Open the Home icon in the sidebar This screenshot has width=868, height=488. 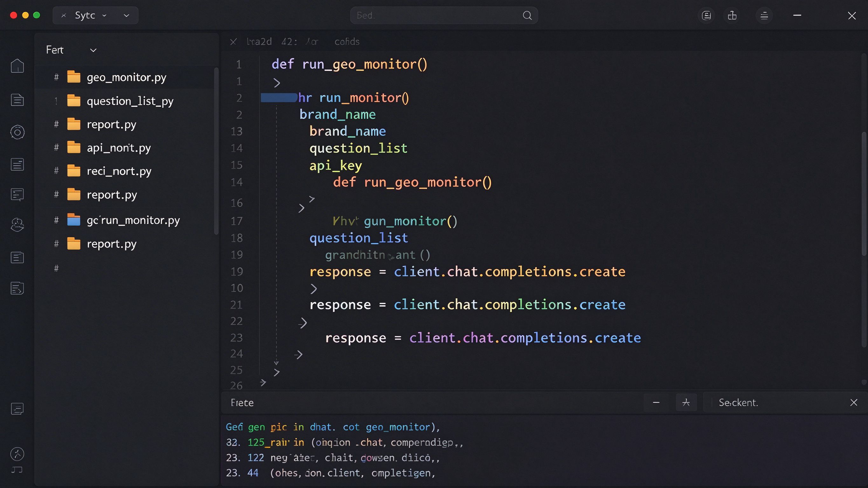pyautogui.click(x=17, y=66)
